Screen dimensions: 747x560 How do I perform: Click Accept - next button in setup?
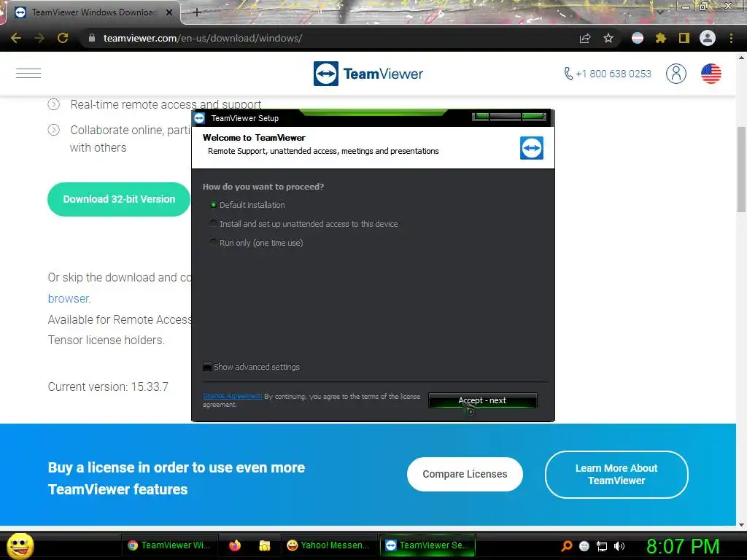coord(483,400)
